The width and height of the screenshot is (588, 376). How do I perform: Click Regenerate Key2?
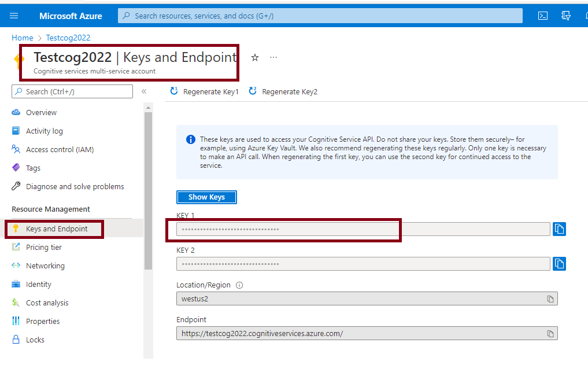pos(283,91)
